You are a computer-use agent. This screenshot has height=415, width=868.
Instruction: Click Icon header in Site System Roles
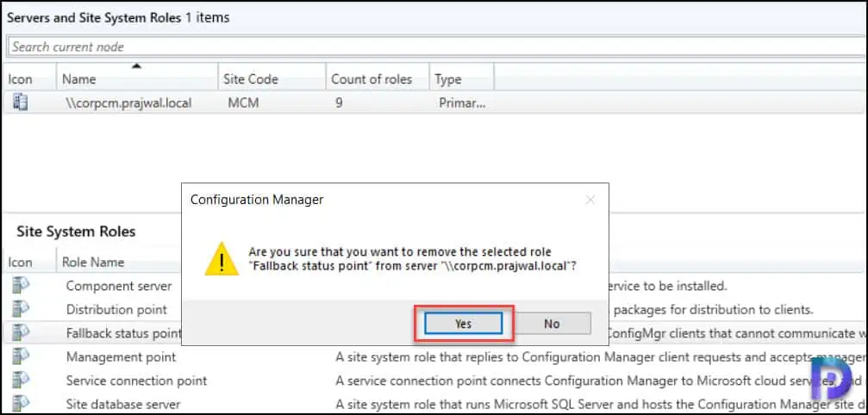coord(20,262)
